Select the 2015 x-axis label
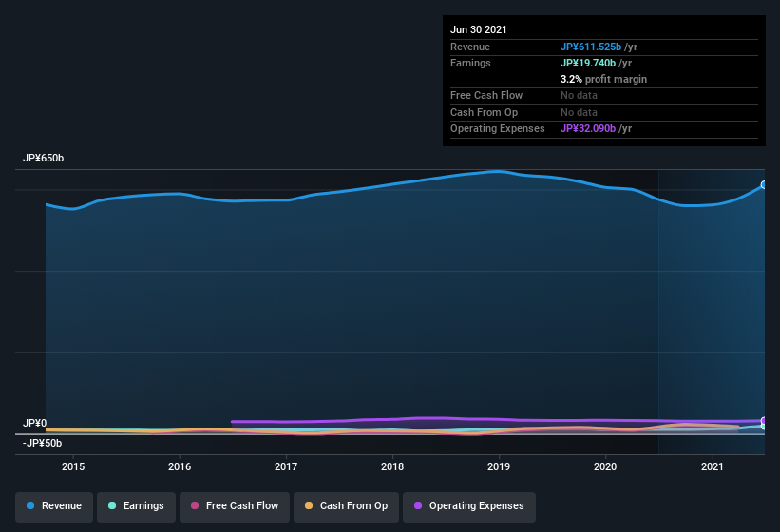Screen dimensions: 780x532 (x=73, y=466)
